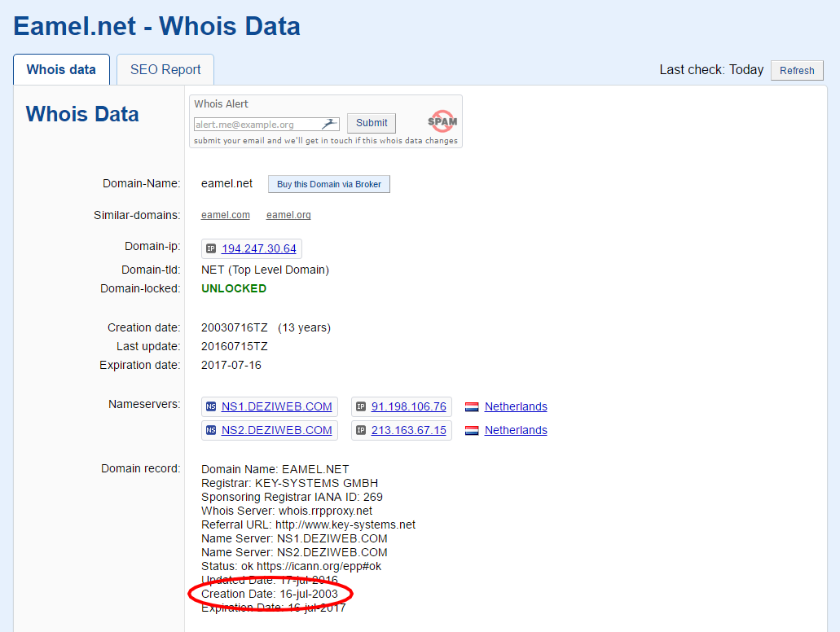Click the creation date value 20030716TZ

[234, 327]
